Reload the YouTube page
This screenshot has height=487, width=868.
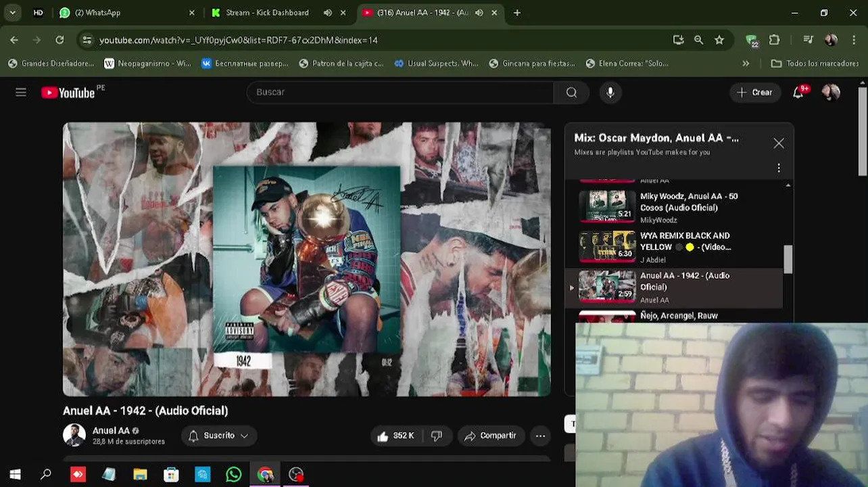click(59, 40)
